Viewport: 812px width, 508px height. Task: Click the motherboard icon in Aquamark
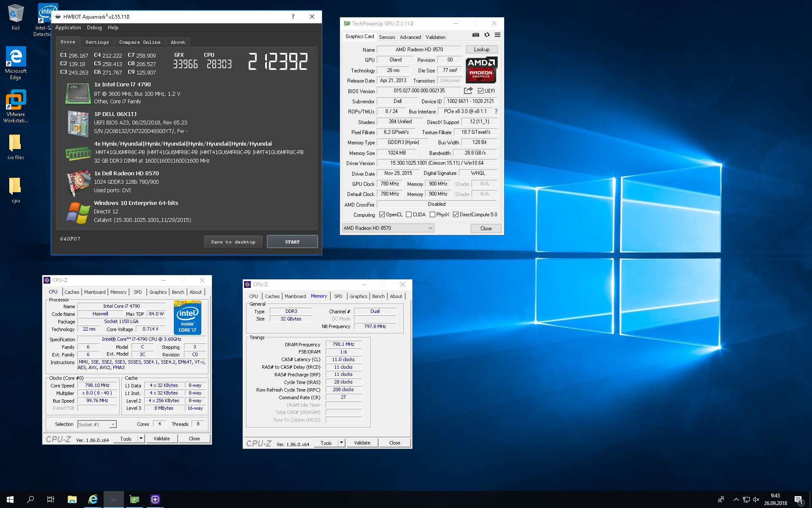(x=78, y=124)
